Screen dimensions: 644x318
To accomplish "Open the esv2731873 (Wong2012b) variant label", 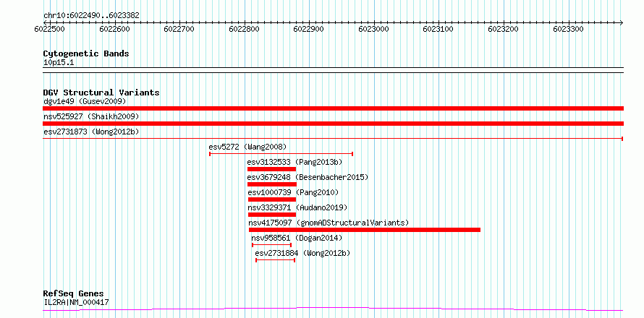I will click(91, 132).
